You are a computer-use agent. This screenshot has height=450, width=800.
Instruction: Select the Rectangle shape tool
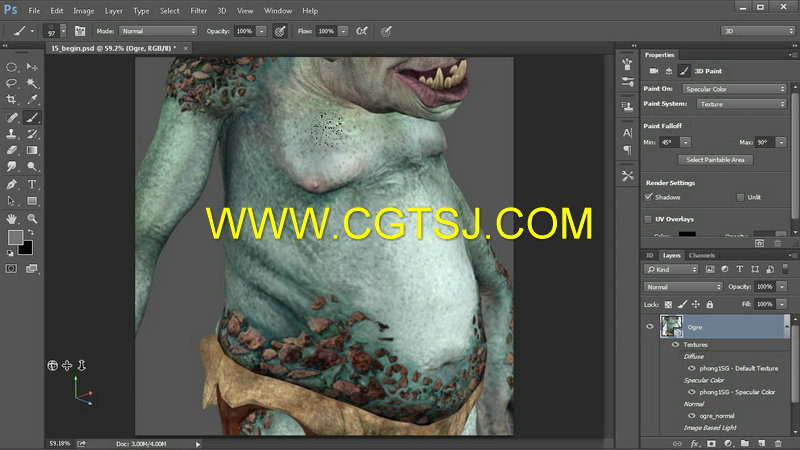(32, 201)
